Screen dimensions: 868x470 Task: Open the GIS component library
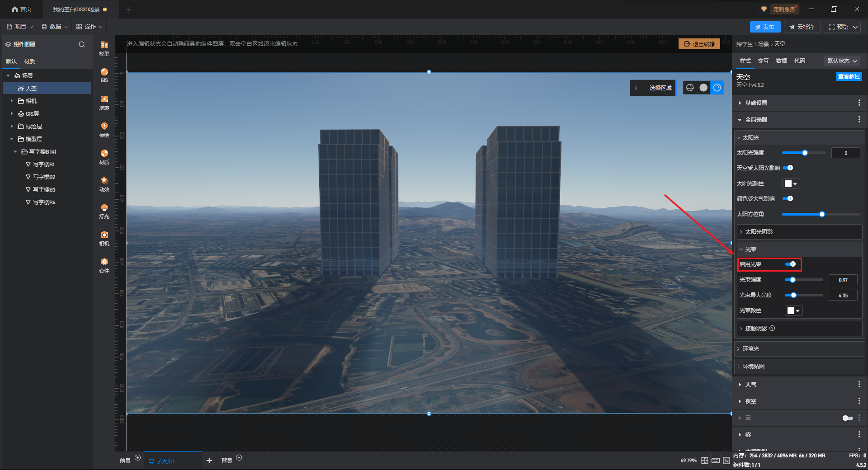[104, 75]
